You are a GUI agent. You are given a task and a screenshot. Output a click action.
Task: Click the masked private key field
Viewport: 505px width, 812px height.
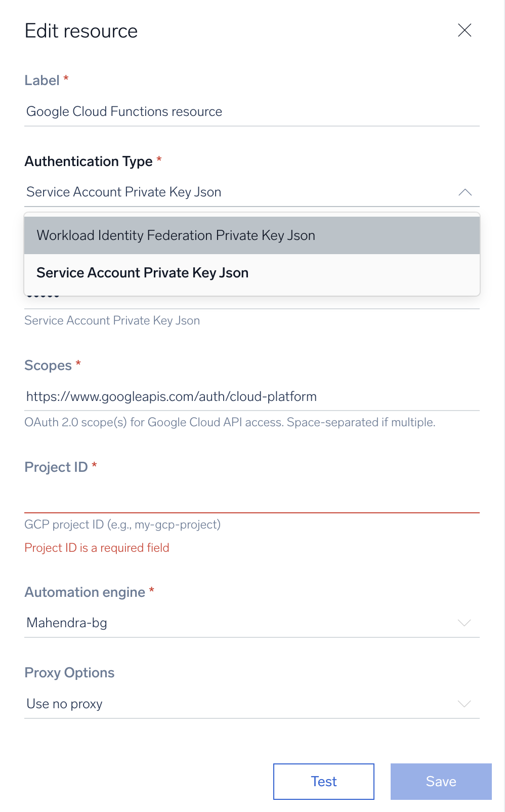tap(252, 301)
